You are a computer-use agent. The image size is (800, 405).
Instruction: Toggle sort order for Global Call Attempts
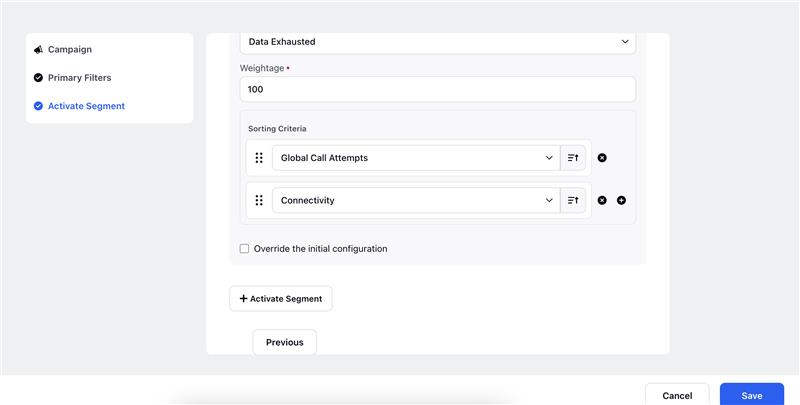pos(573,158)
